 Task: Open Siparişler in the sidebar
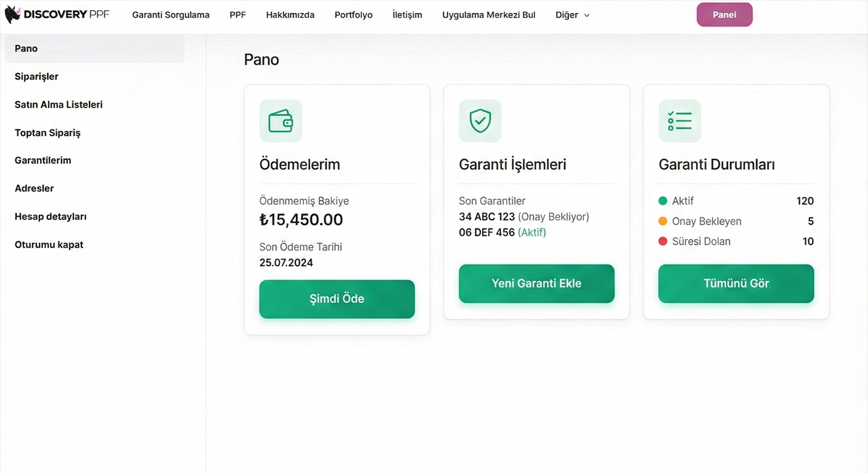pos(36,76)
